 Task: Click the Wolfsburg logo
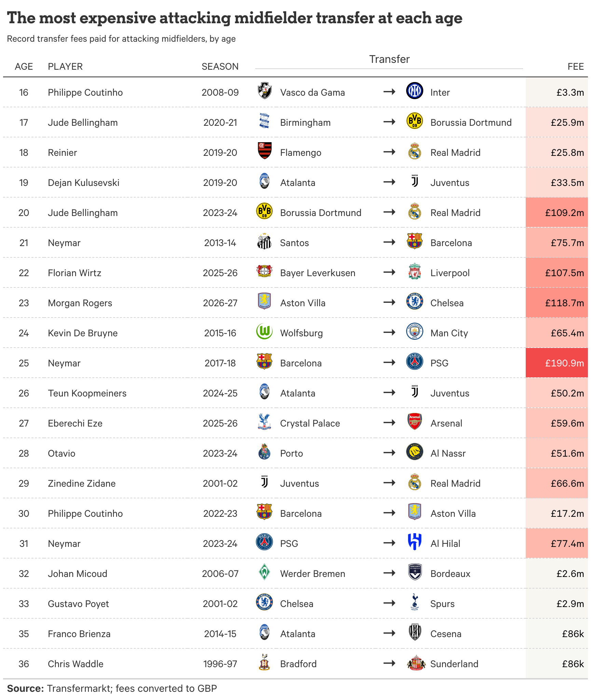(264, 331)
